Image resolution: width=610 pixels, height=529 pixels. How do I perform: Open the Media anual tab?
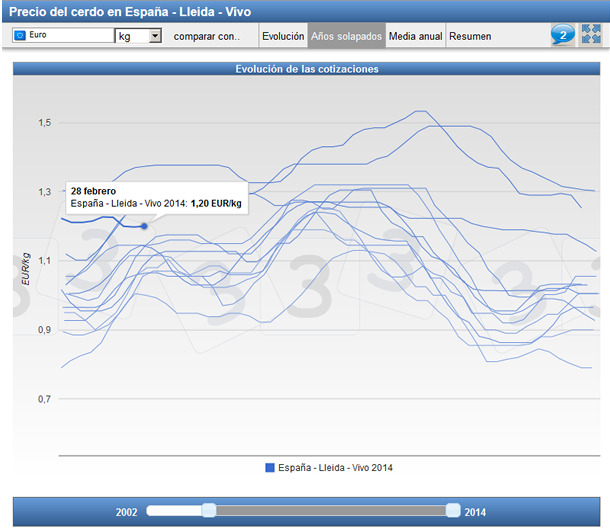pyautogui.click(x=415, y=36)
